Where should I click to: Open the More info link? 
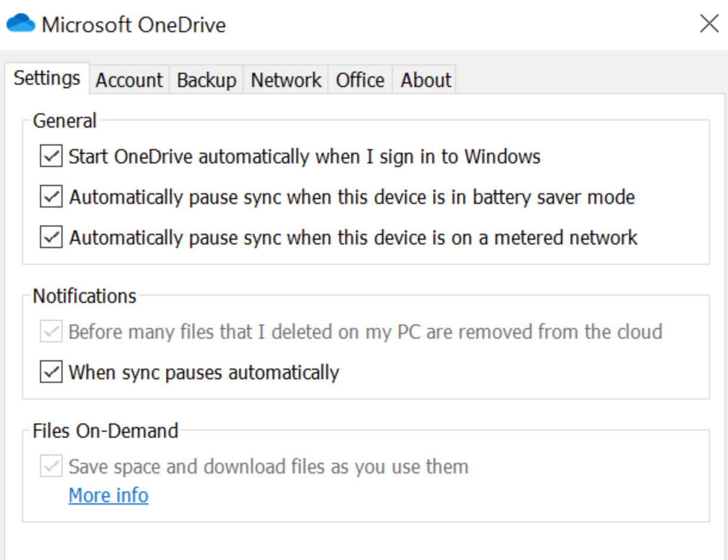[x=109, y=496]
